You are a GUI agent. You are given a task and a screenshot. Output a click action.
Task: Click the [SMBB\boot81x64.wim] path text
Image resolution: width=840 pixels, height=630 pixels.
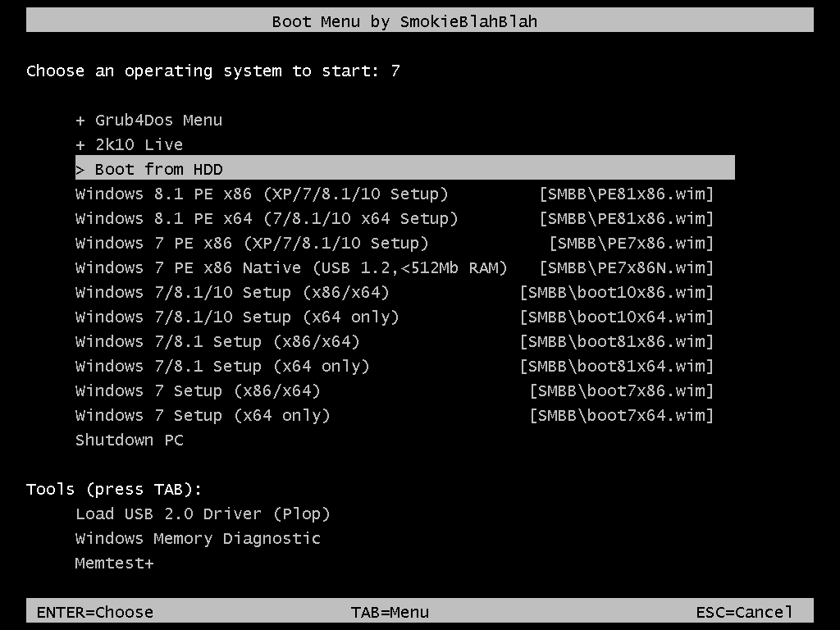(617, 367)
